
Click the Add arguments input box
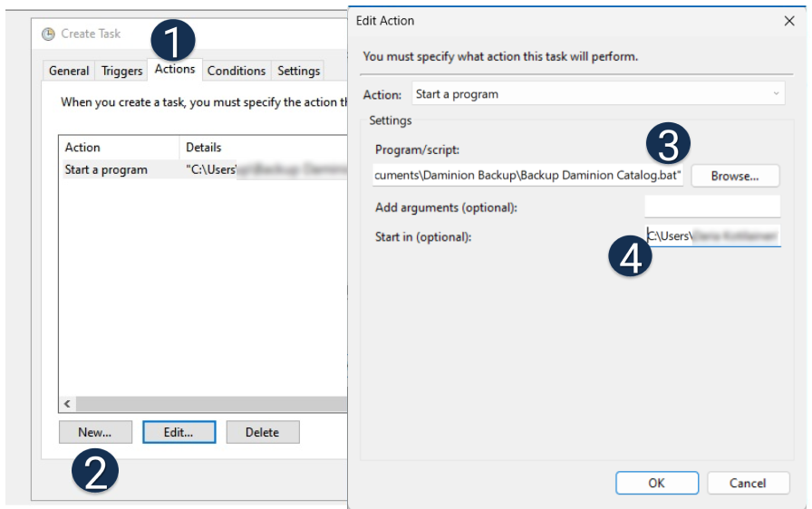coord(711,207)
